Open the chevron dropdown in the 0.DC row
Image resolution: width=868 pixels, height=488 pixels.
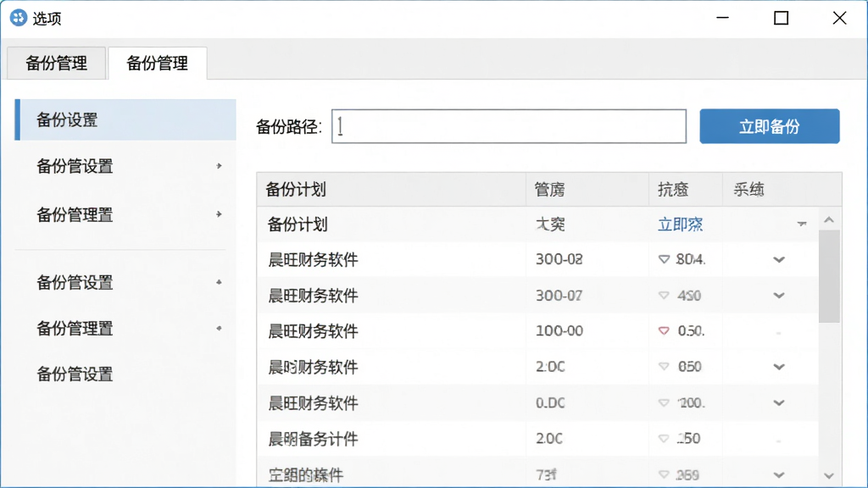(779, 402)
